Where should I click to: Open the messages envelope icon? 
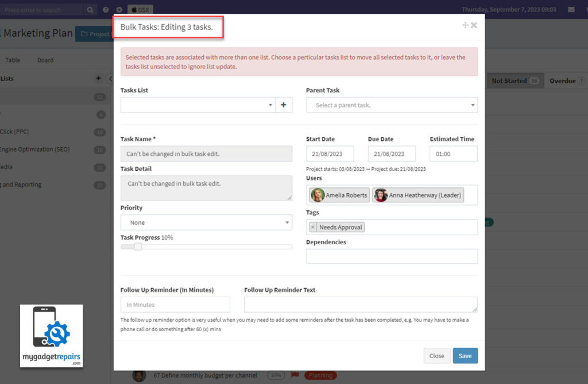click(x=570, y=9)
